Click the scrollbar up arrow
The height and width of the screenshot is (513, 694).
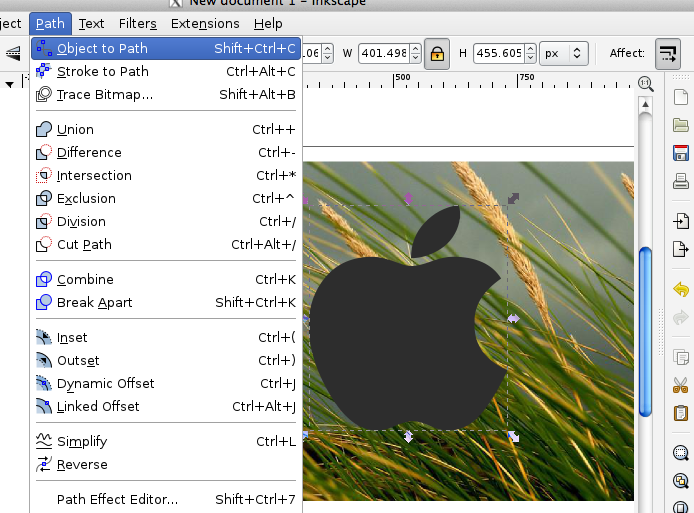(x=645, y=104)
